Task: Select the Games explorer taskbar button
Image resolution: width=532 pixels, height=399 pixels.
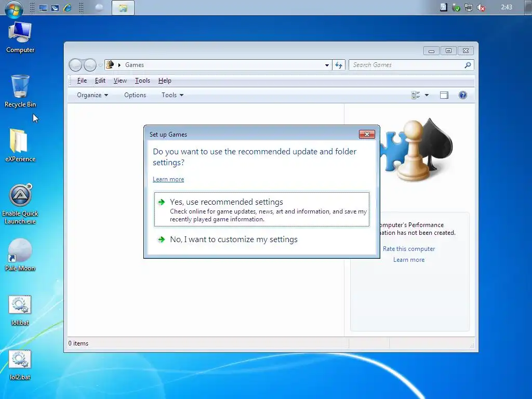Action: [123, 8]
